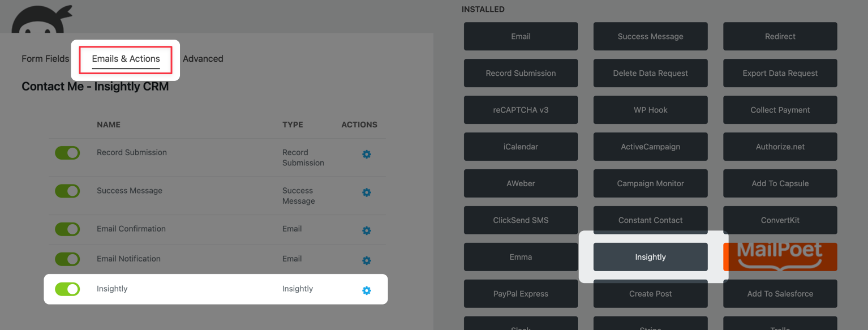Open Success Message action settings gear
The height and width of the screenshot is (330, 868).
(x=366, y=192)
